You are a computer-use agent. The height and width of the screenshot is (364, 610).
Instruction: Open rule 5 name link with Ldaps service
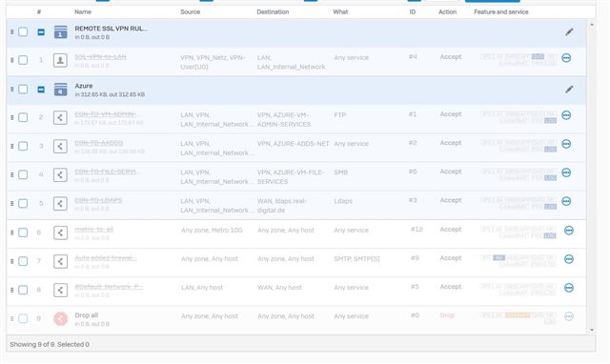pyautogui.click(x=98, y=200)
